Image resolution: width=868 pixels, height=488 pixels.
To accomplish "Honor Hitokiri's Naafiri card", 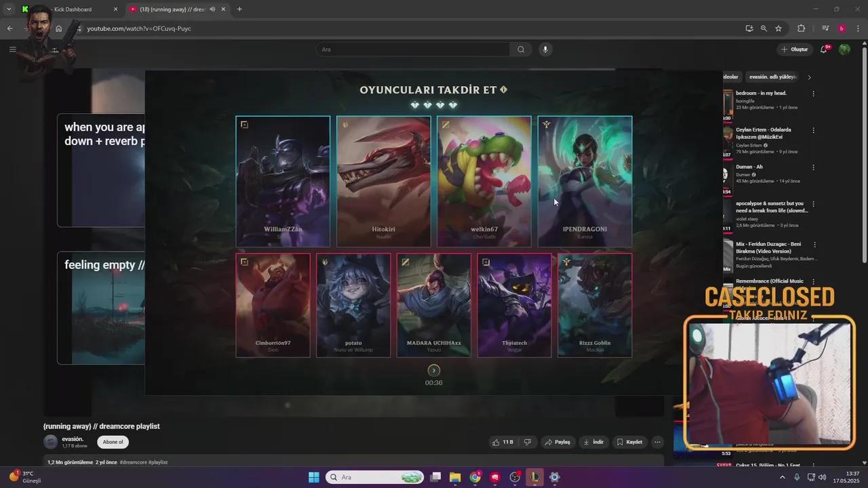I will [x=383, y=182].
